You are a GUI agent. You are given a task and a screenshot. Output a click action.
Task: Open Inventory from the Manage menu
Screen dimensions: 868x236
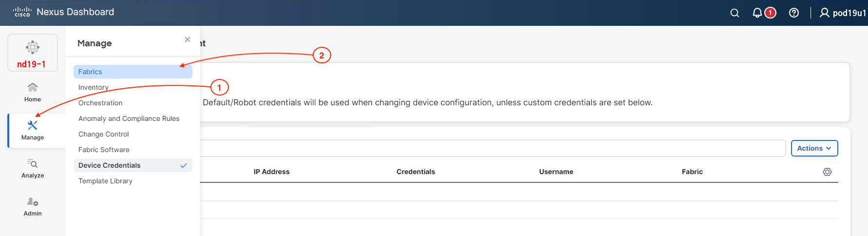pos(94,87)
